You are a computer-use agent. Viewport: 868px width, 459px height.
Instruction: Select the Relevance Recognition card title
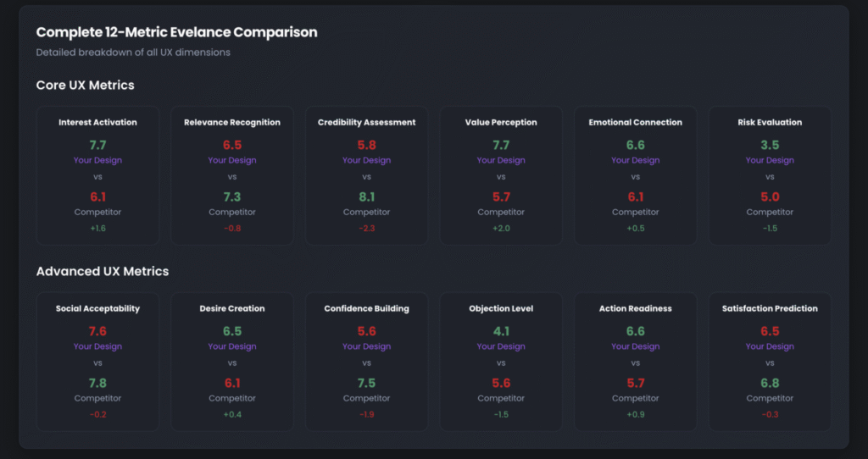click(232, 123)
